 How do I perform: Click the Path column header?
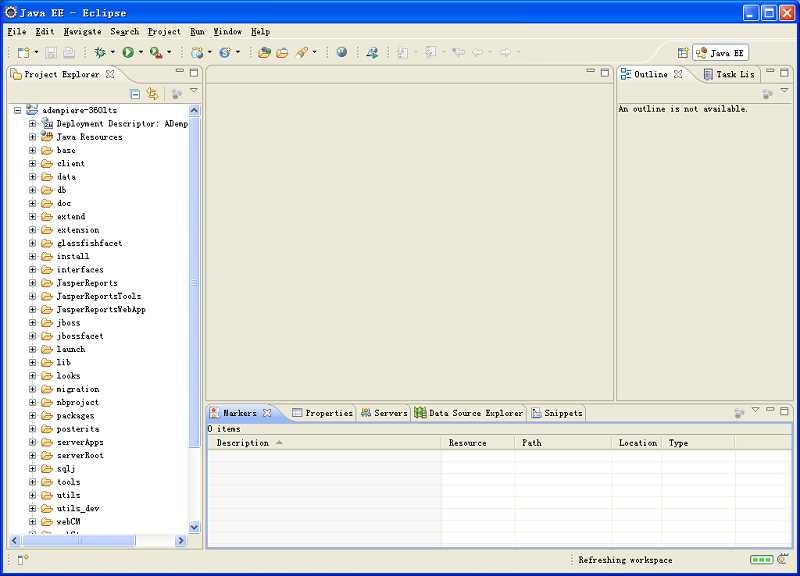pyautogui.click(x=563, y=443)
